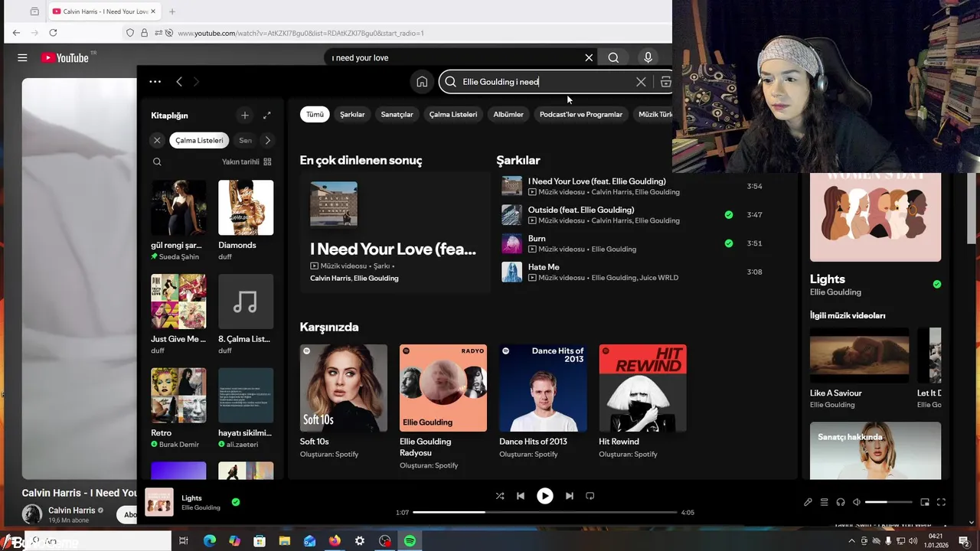This screenshot has width=980, height=551.
Task: Select the Tümü filter tab
Action: coord(315,114)
